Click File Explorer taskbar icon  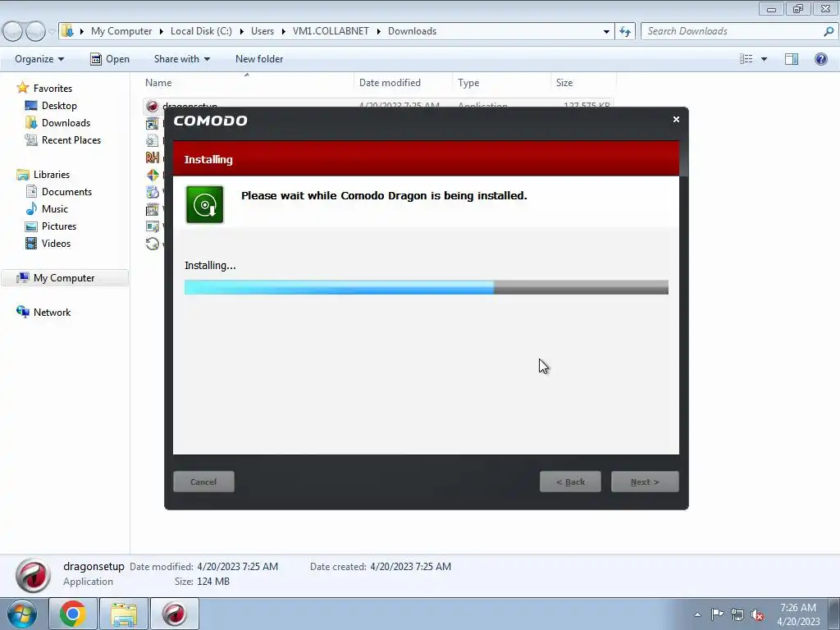tap(124, 614)
